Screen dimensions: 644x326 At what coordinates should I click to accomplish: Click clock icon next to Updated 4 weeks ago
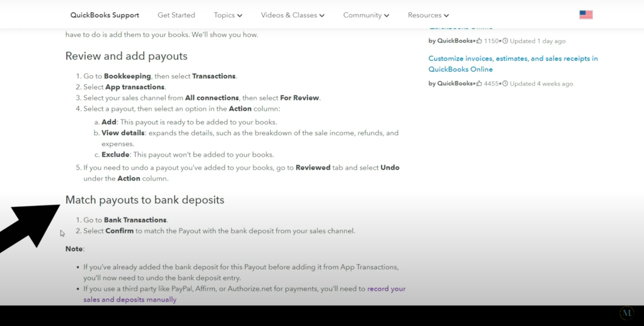[x=505, y=83]
